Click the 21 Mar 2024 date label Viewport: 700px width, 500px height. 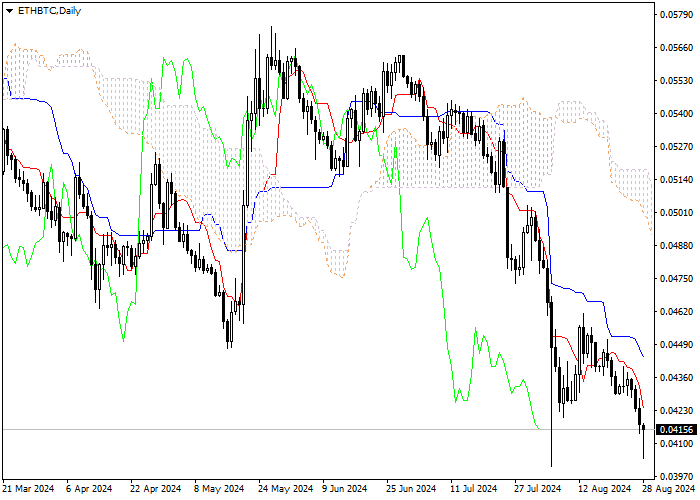click(x=29, y=489)
